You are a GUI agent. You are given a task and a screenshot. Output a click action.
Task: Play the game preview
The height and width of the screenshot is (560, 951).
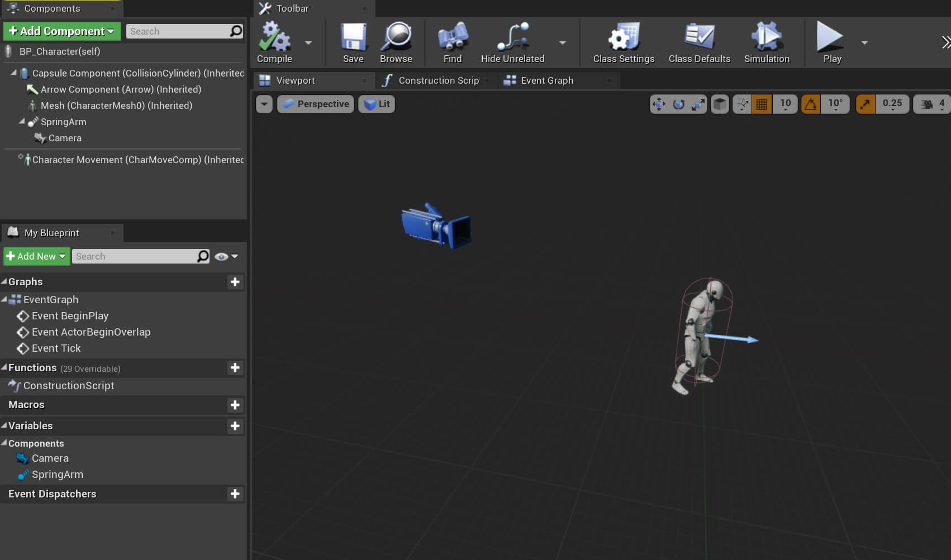[831, 43]
